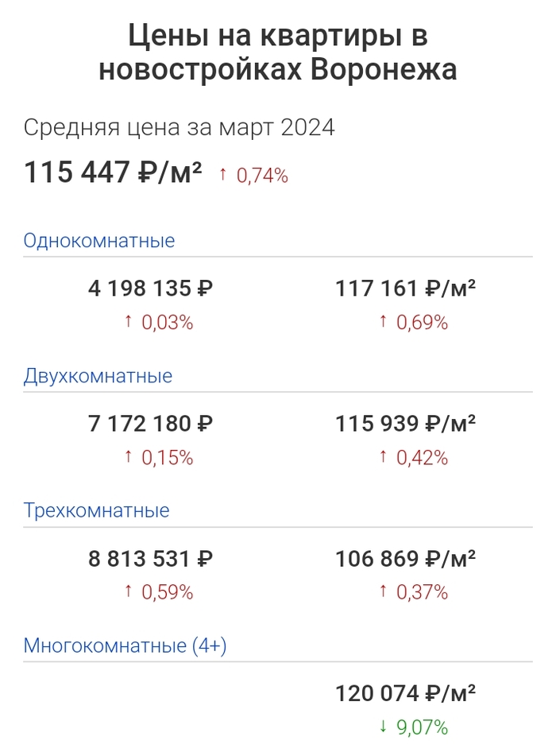Image resolution: width=556 pixels, height=756 pixels.
Task: Click the 120 074 ₽/м² multi-room value
Action: pyautogui.click(x=406, y=693)
